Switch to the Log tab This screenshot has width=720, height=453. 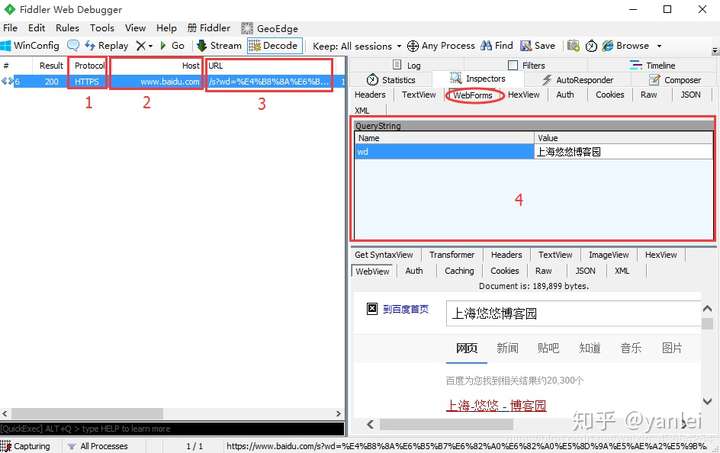(x=407, y=65)
